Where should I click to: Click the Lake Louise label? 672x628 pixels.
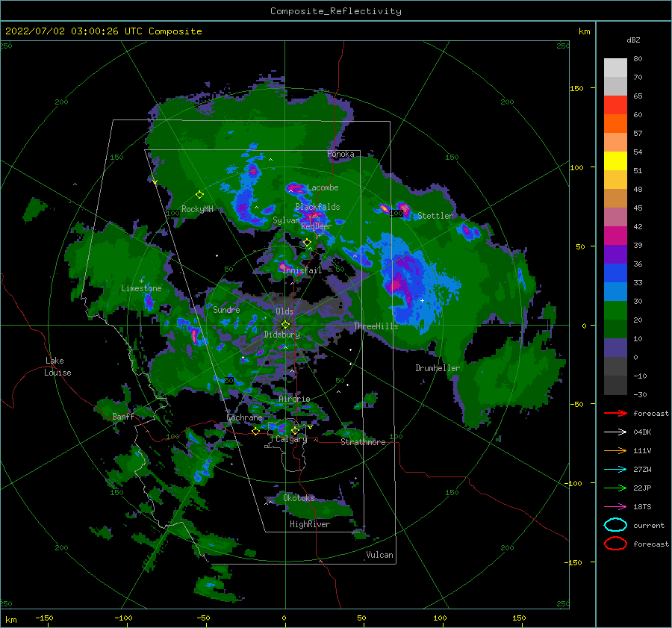(57, 367)
